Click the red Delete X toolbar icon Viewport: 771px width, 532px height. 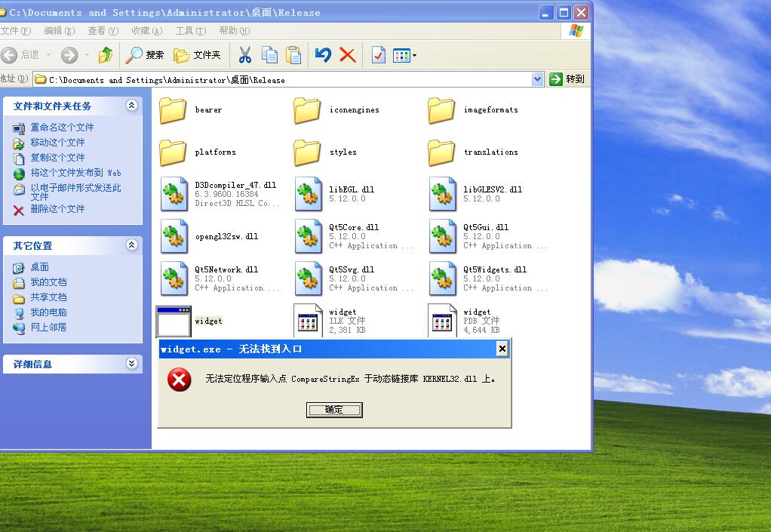[348, 55]
